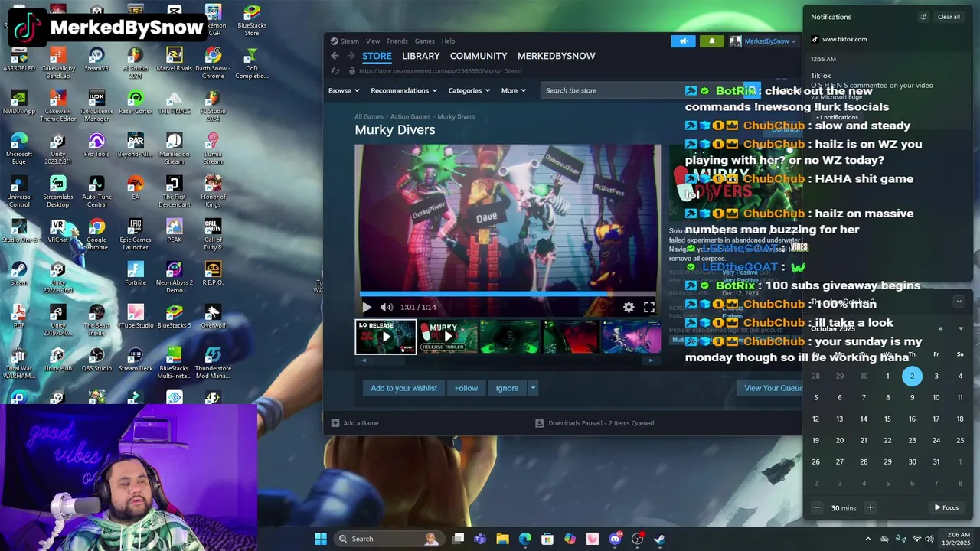Screen dimensions: 980x551
Task: Go to previous month in calendar
Action: click(x=940, y=329)
